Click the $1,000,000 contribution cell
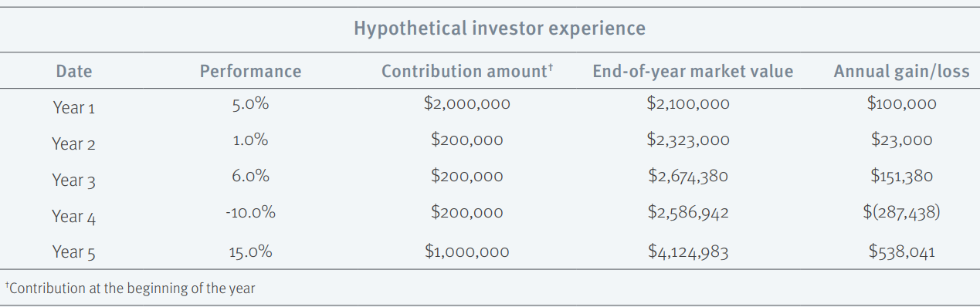980x307 pixels. pos(467,252)
